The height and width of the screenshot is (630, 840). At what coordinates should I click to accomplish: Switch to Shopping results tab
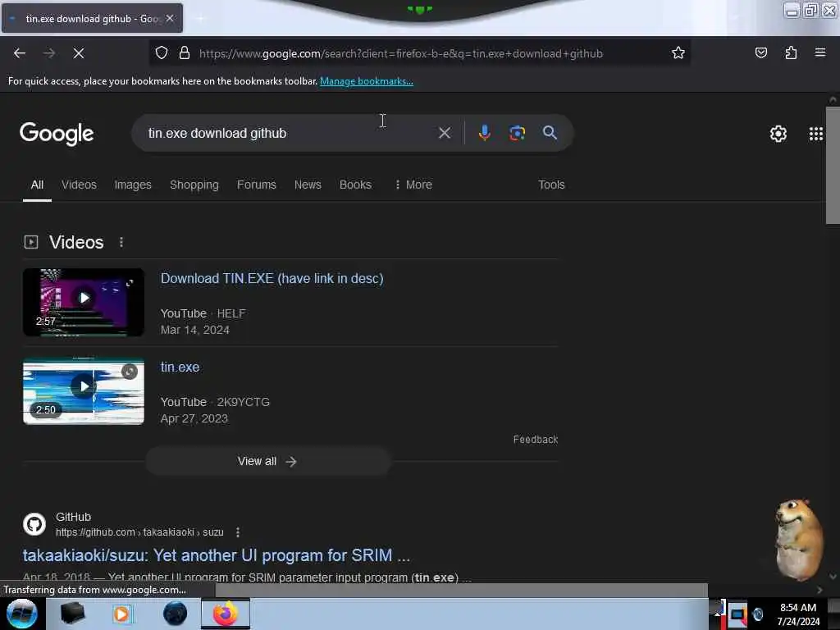click(194, 185)
